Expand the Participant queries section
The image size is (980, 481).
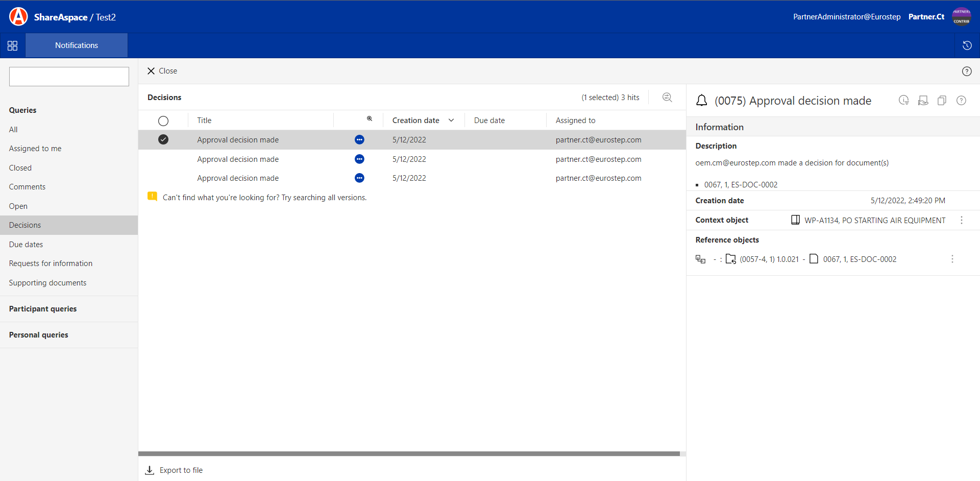click(x=43, y=309)
